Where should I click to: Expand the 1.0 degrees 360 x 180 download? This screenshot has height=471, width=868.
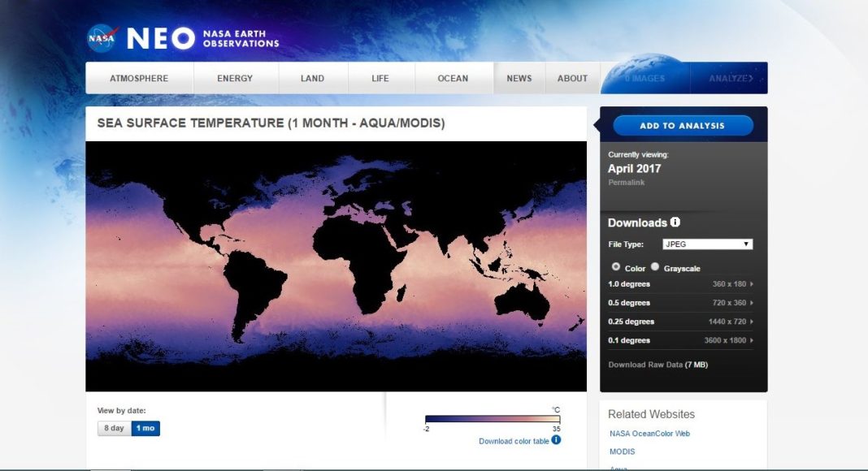coord(680,284)
